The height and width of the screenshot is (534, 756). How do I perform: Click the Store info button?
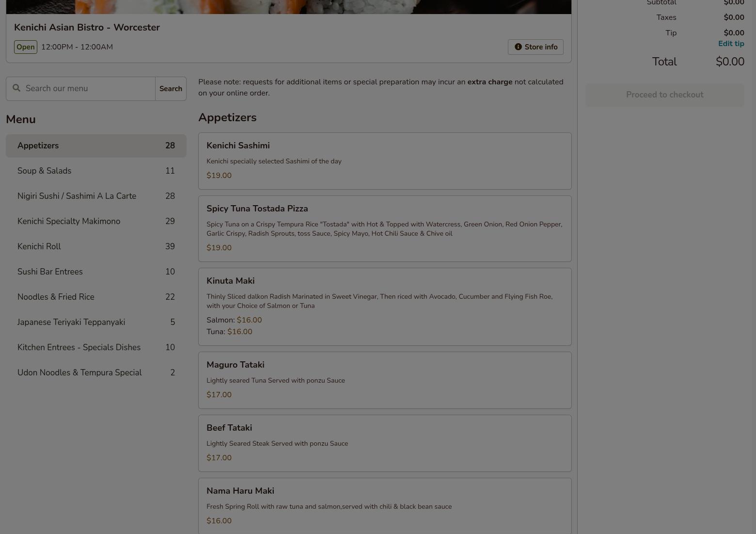(535, 47)
